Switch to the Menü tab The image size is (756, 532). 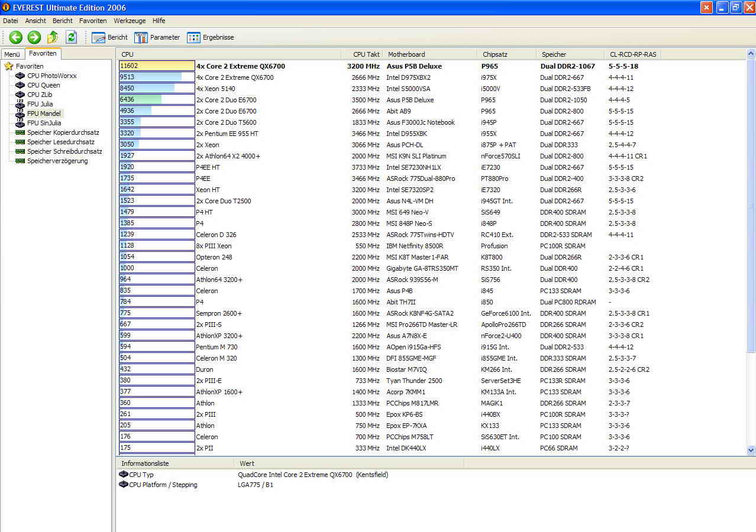click(12, 54)
